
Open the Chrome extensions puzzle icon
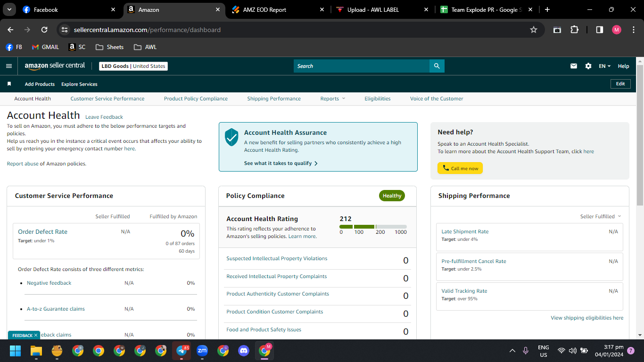pos(574,30)
